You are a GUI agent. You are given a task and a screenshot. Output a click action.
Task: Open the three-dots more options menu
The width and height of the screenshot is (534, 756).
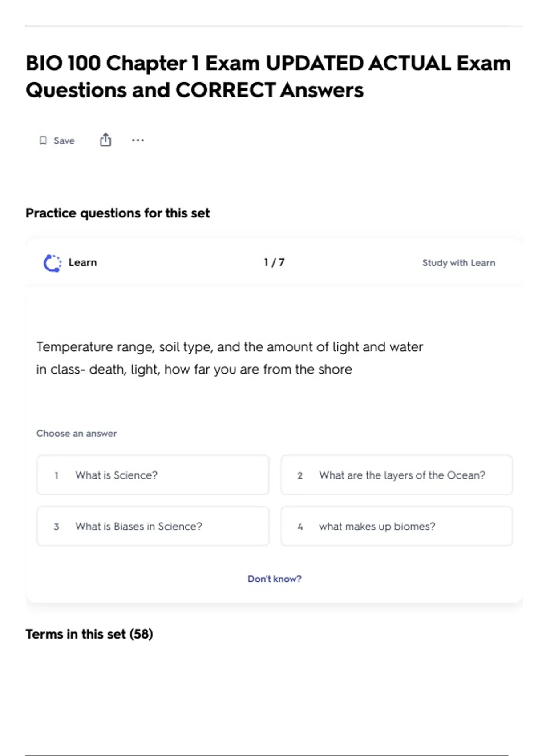tap(138, 140)
